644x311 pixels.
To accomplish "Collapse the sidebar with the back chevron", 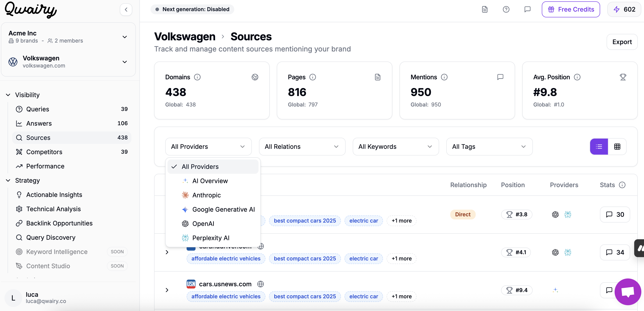I will point(126,10).
